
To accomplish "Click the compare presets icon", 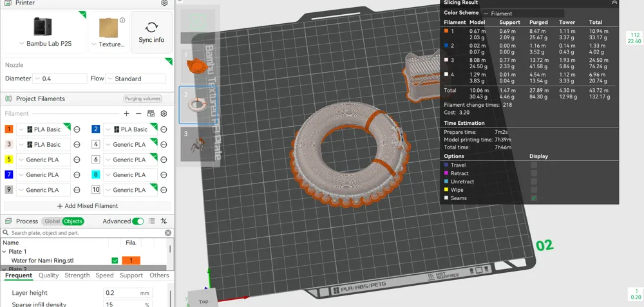I will pos(164,221).
